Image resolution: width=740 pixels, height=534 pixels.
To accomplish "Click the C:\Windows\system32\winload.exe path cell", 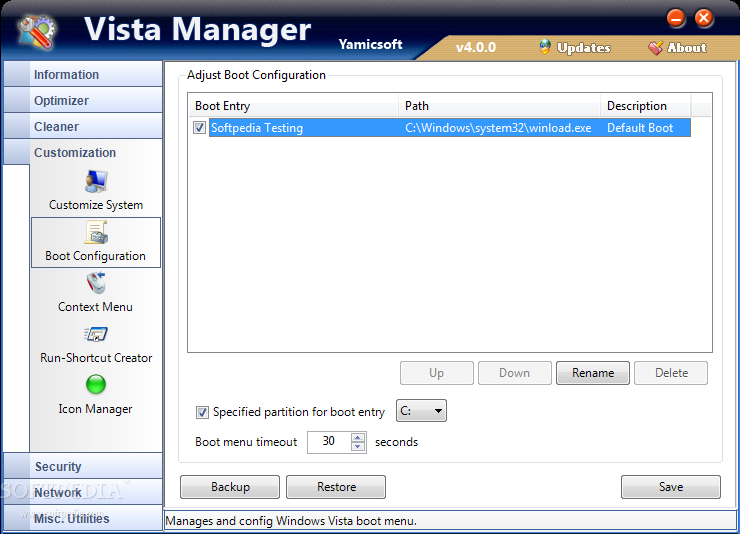I will tap(498, 128).
